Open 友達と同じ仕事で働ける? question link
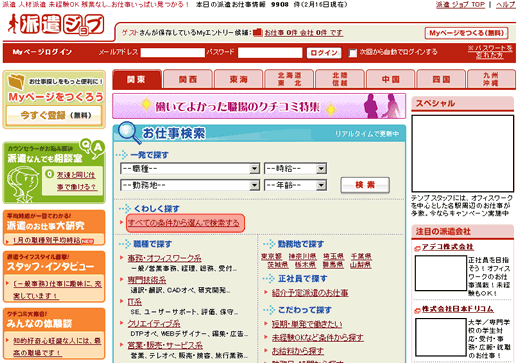This screenshot has height=363, width=520. click(76, 181)
